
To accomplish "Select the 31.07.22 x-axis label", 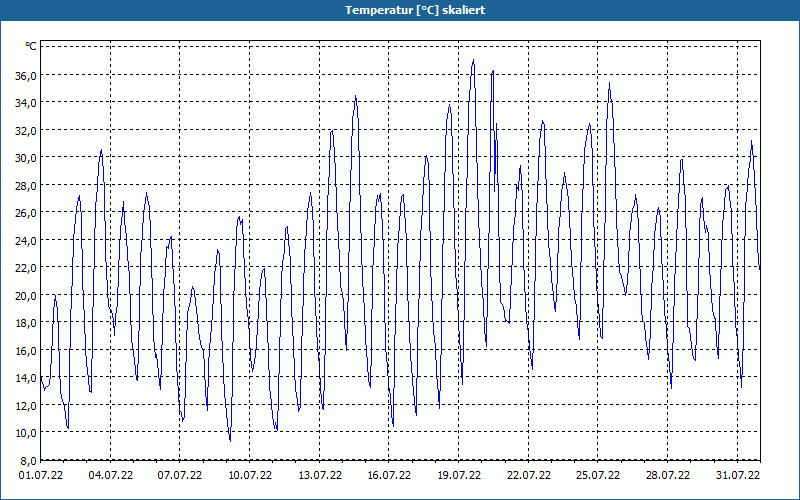I will [x=738, y=475].
